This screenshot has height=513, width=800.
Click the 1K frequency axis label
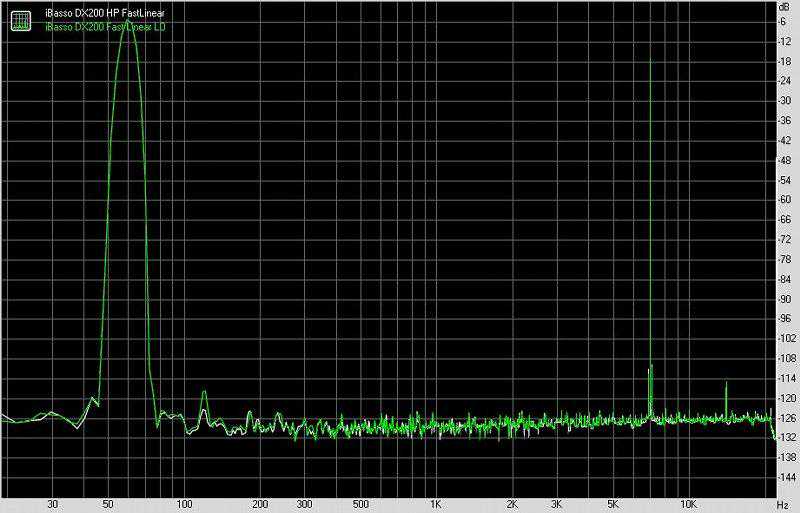pos(434,502)
